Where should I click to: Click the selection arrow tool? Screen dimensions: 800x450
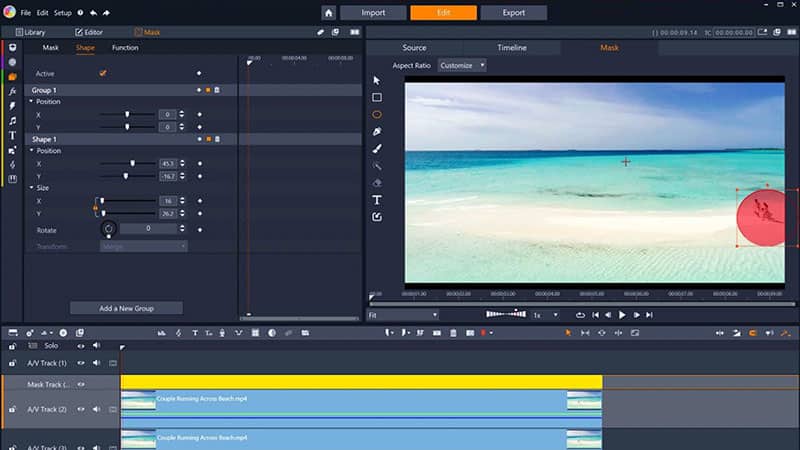tap(377, 80)
